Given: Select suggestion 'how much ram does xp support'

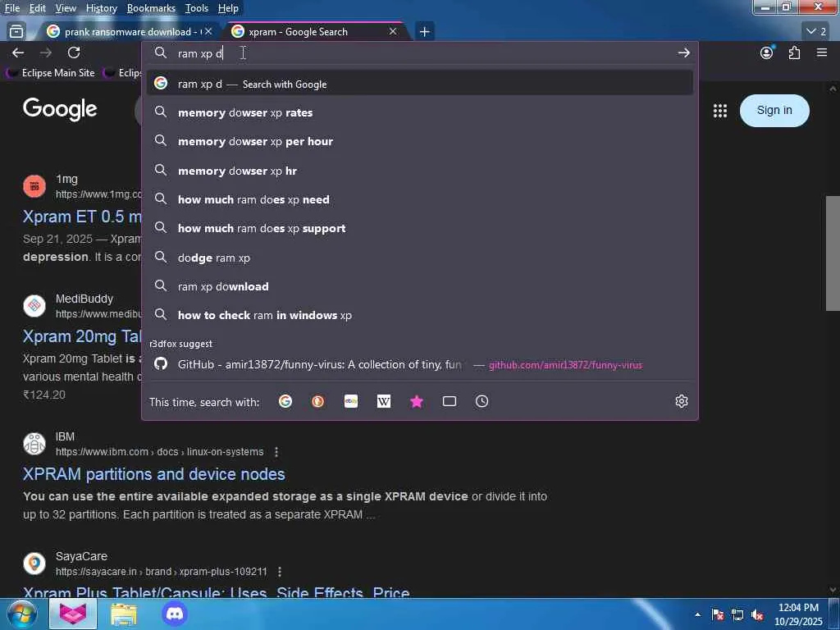Looking at the screenshot, I should tap(419, 228).
